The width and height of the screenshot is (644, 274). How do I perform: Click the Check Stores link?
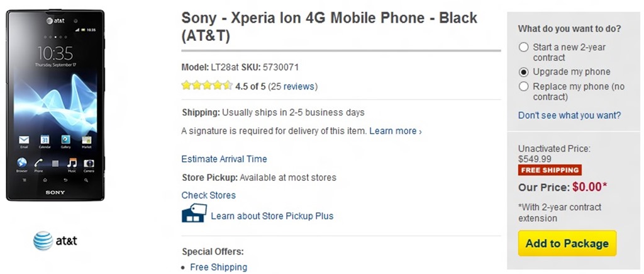208,195
